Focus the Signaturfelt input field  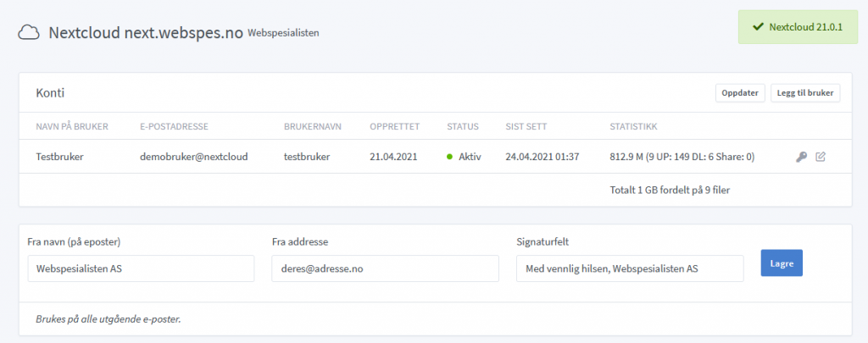(x=629, y=268)
